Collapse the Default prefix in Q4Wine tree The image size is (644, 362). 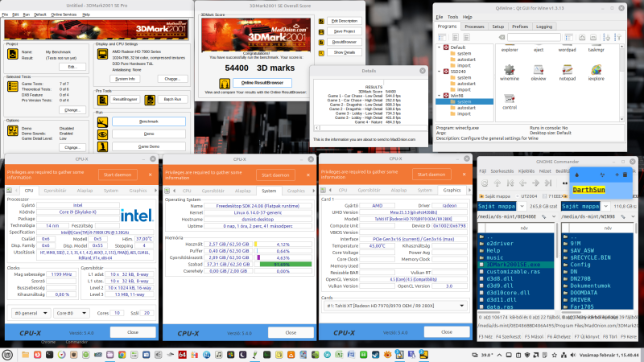pyautogui.click(x=439, y=47)
